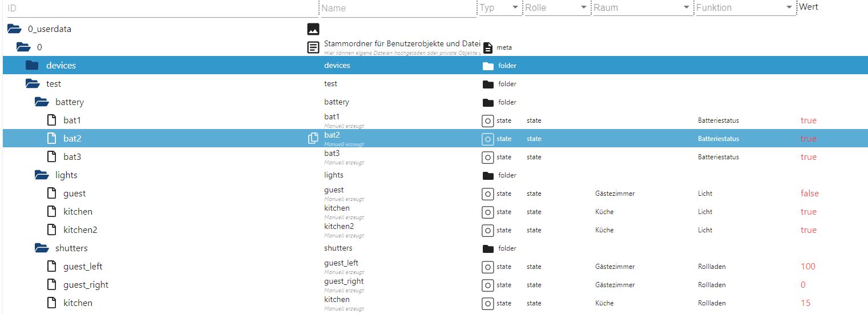Collapse the lights folder
868x314 pixels.
point(42,175)
